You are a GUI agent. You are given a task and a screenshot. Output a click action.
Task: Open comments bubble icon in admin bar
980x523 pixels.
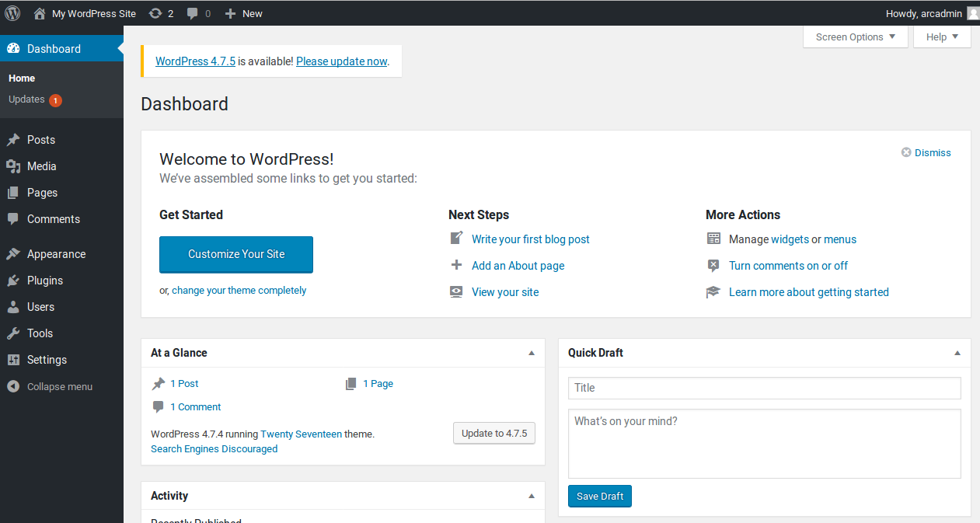(193, 13)
